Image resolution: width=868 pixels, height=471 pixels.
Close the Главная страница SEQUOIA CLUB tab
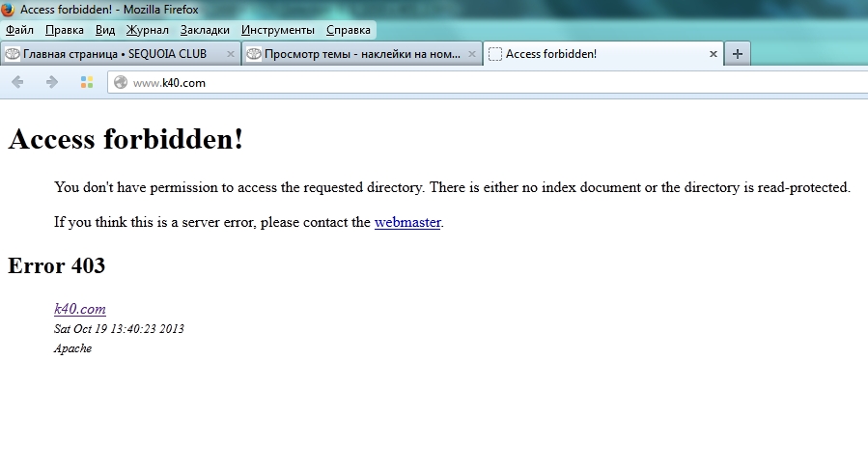point(230,54)
